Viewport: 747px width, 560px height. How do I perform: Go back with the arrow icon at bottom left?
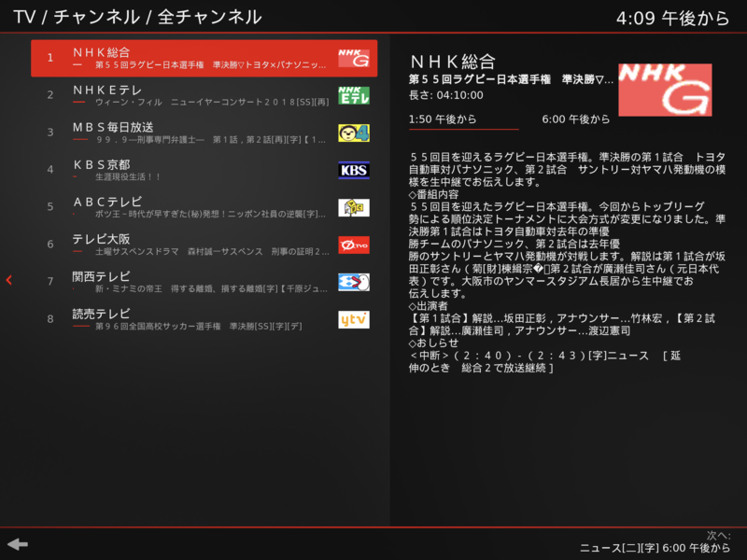[x=18, y=544]
